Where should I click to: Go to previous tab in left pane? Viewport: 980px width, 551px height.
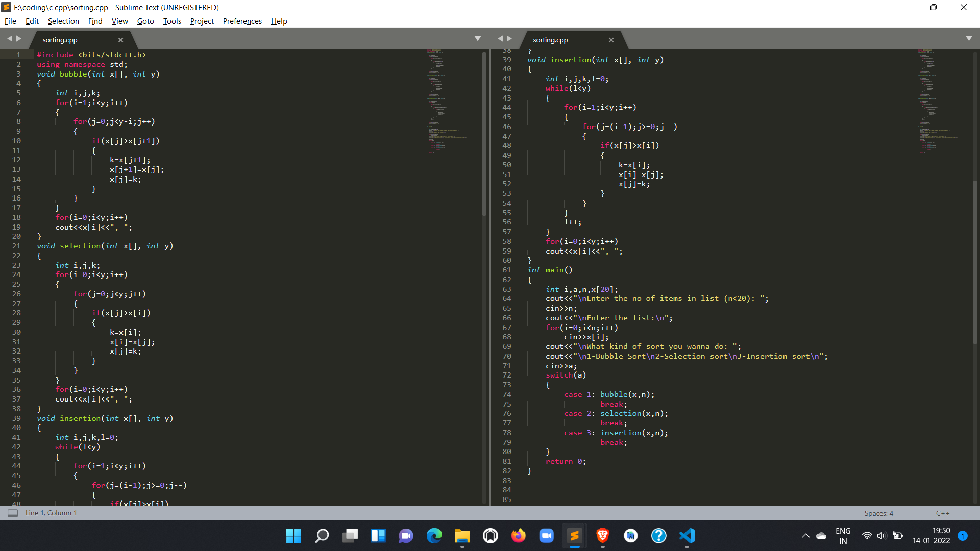(9, 38)
